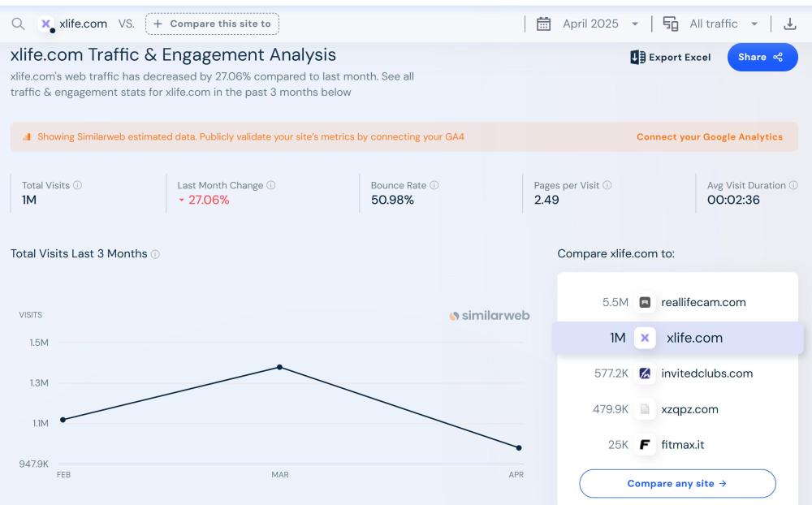Screen dimensions: 812x505
Task: Click the Total Visits info icon
Action: (x=78, y=185)
